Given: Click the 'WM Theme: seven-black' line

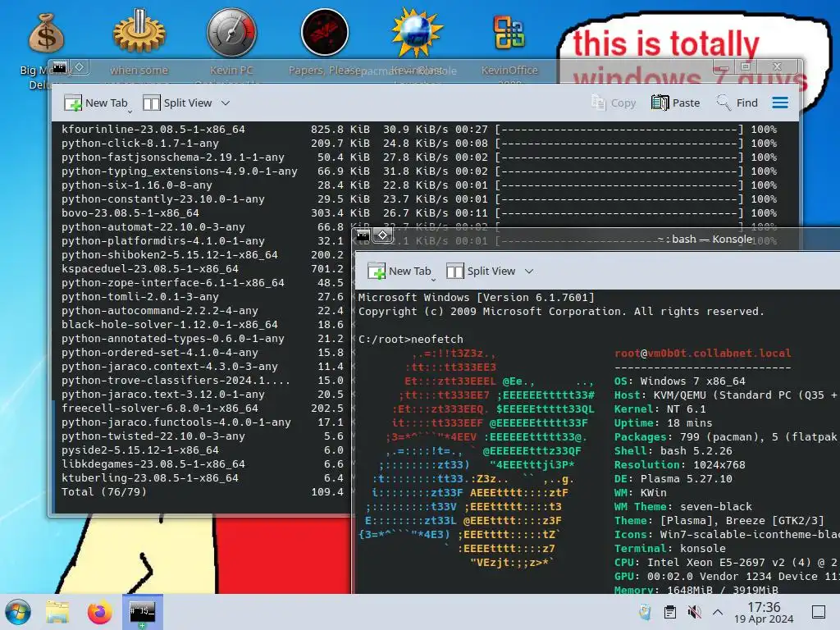Looking at the screenshot, I should point(683,506).
